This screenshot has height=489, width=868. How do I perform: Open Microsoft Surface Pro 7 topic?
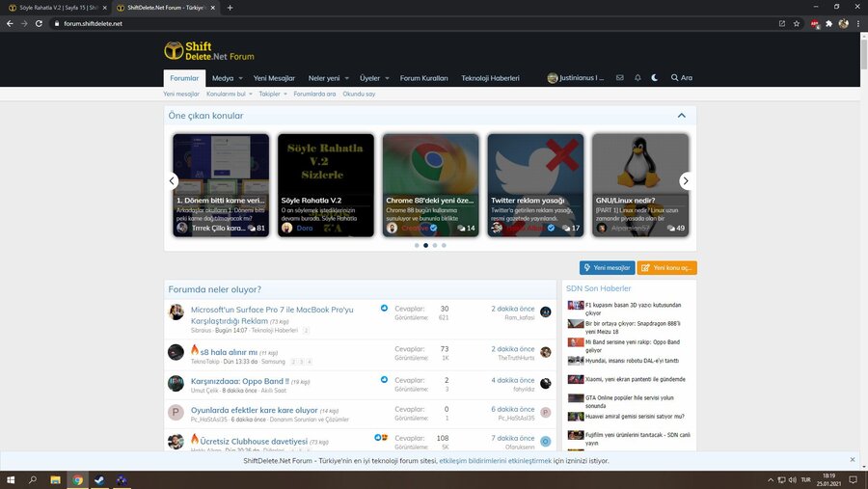click(272, 315)
